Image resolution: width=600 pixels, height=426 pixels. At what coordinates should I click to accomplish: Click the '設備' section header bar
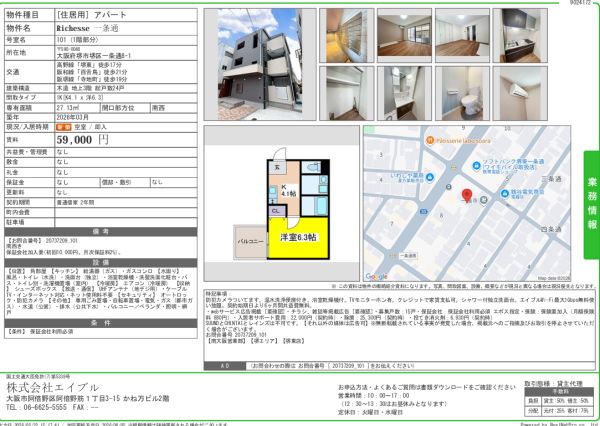click(x=101, y=263)
